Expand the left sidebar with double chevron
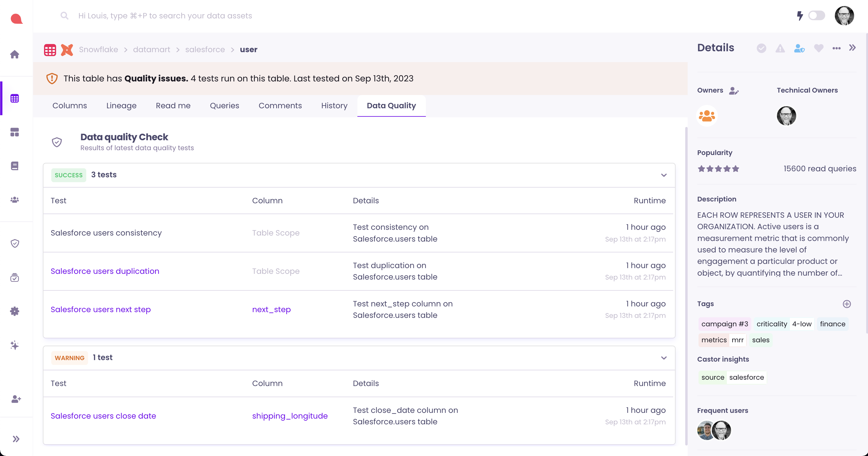Image resolution: width=868 pixels, height=456 pixels. pos(16,439)
